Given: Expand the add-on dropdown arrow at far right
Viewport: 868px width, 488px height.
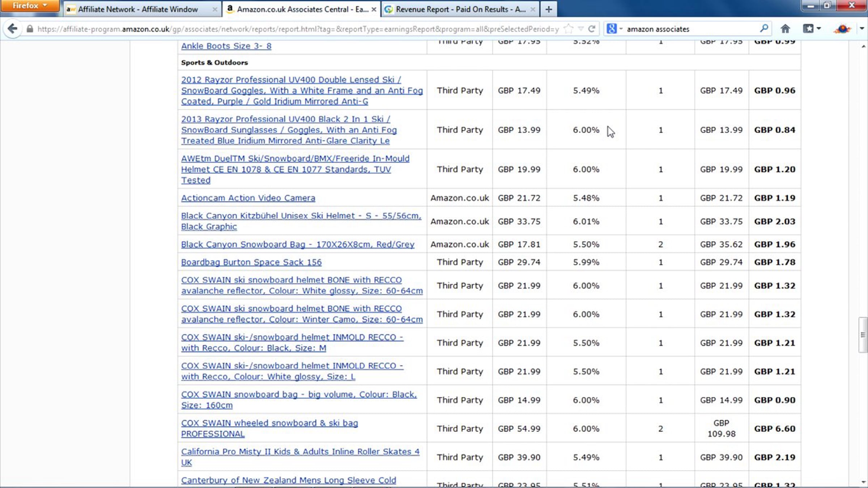Looking at the screenshot, I should (x=862, y=29).
